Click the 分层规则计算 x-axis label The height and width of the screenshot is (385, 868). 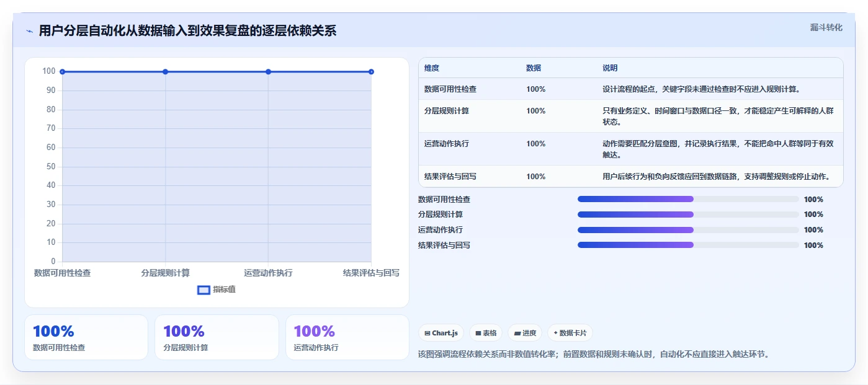[165, 273]
